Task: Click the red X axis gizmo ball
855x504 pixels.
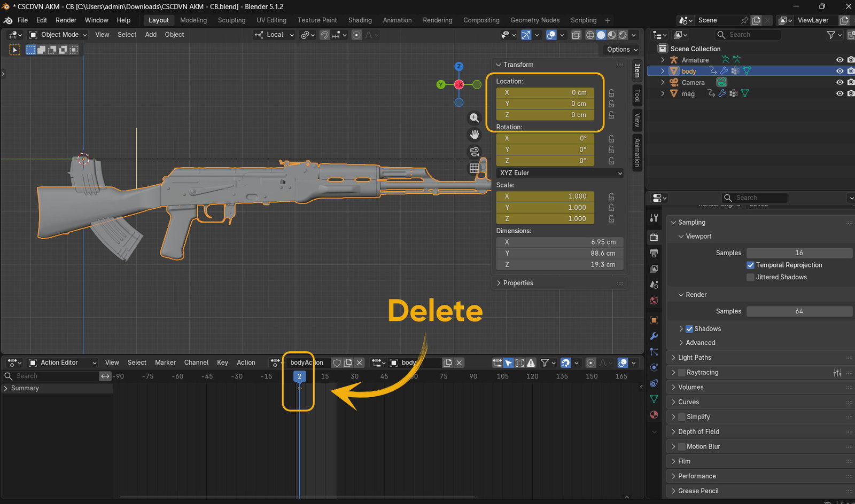Action: (459, 84)
